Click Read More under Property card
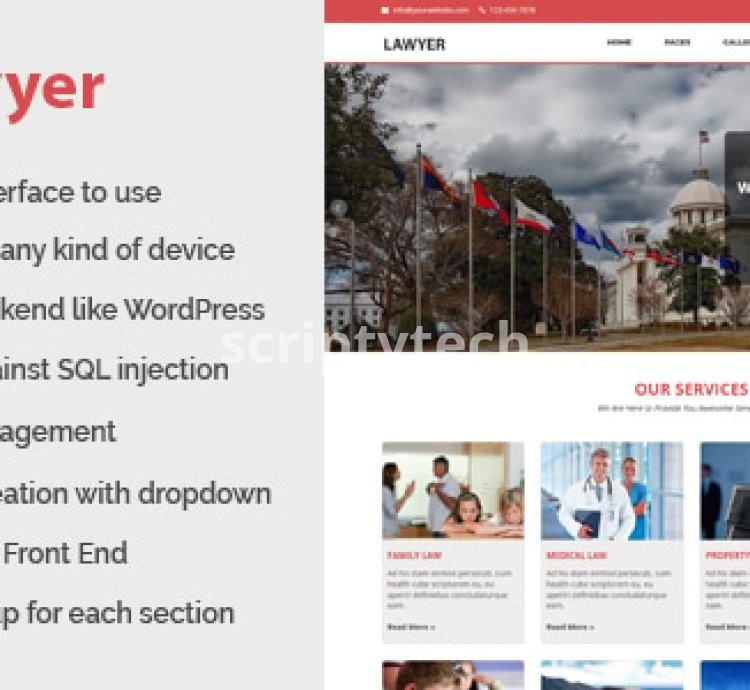 pos(727,627)
